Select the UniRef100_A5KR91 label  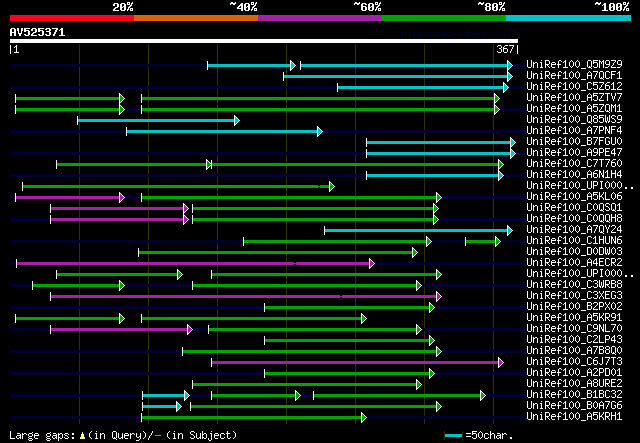pyautogui.click(x=574, y=318)
